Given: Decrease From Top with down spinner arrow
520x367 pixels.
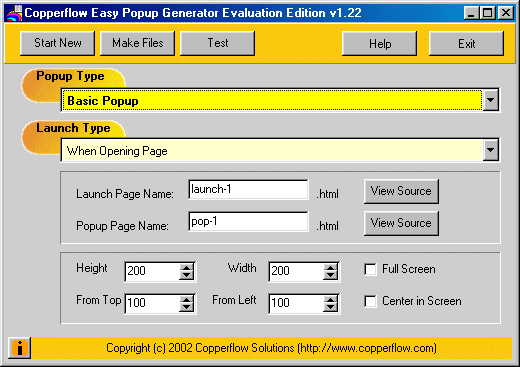Looking at the screenshot, I should (x=186, y=308).
